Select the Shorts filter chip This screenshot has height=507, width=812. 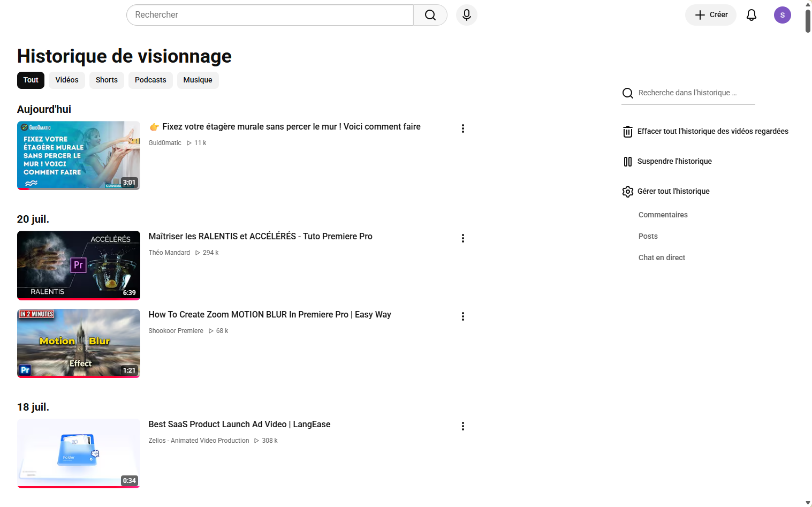[107, 80]
